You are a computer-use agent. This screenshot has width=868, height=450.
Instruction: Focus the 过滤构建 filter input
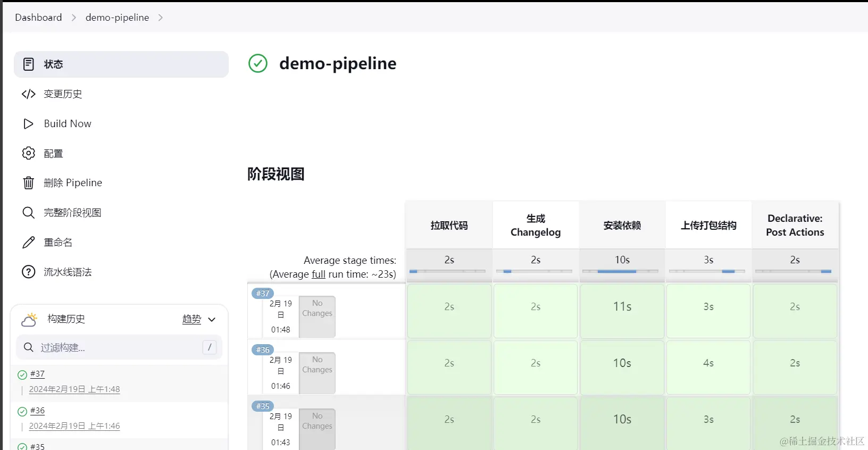pos(119,347)
